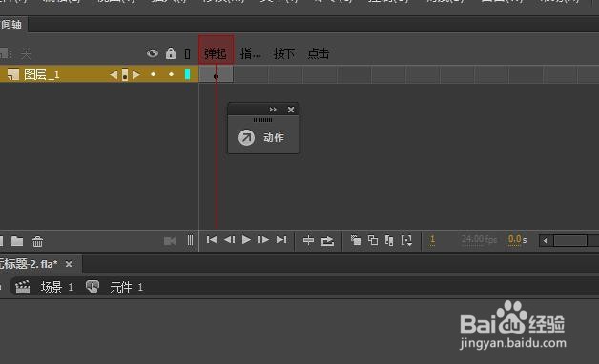
Task: Create a new layer folder
Action: [x=17, y=241]
